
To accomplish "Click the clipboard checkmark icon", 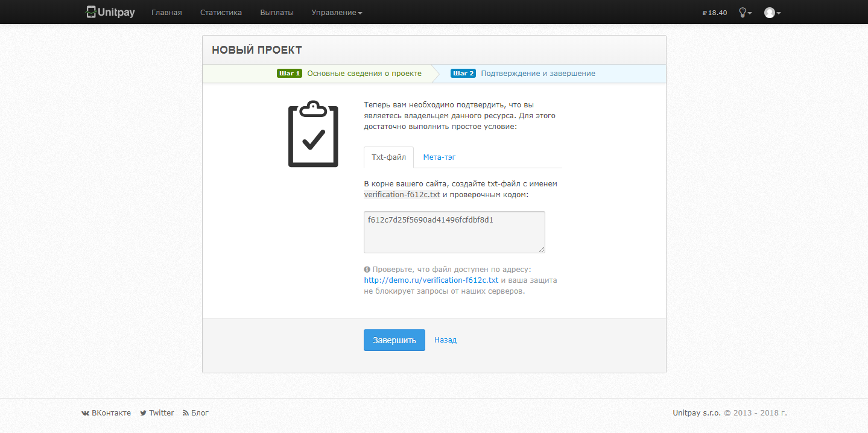I will coord(313,134).
